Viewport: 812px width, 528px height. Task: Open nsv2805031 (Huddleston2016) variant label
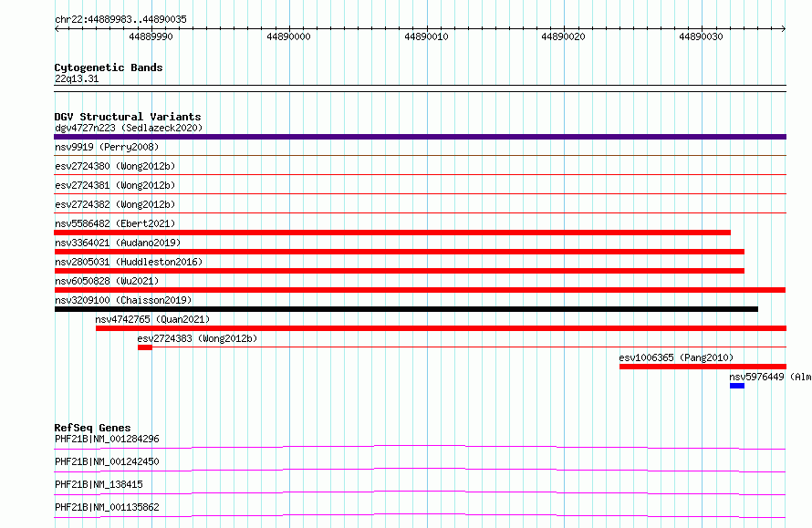click(x=129, y=262)
